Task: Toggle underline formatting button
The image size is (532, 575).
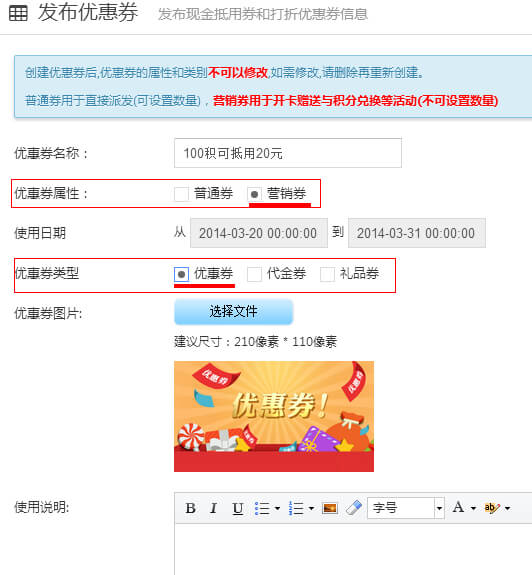Action: click(x=238, y=508)
